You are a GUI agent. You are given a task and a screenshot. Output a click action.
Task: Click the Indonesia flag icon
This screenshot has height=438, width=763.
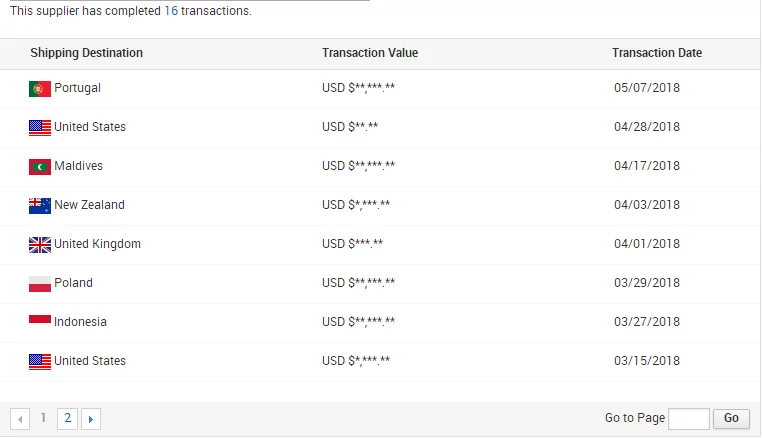[x=40, y=320]
